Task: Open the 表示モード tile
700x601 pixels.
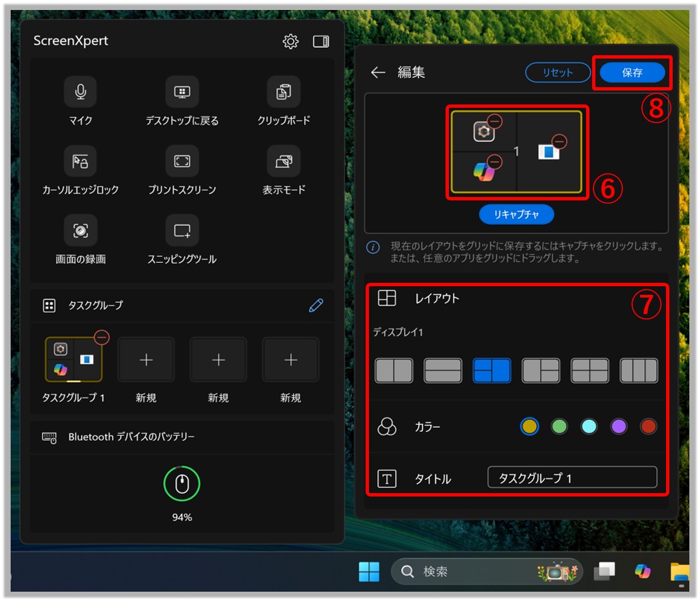Action: click(284, 161)
